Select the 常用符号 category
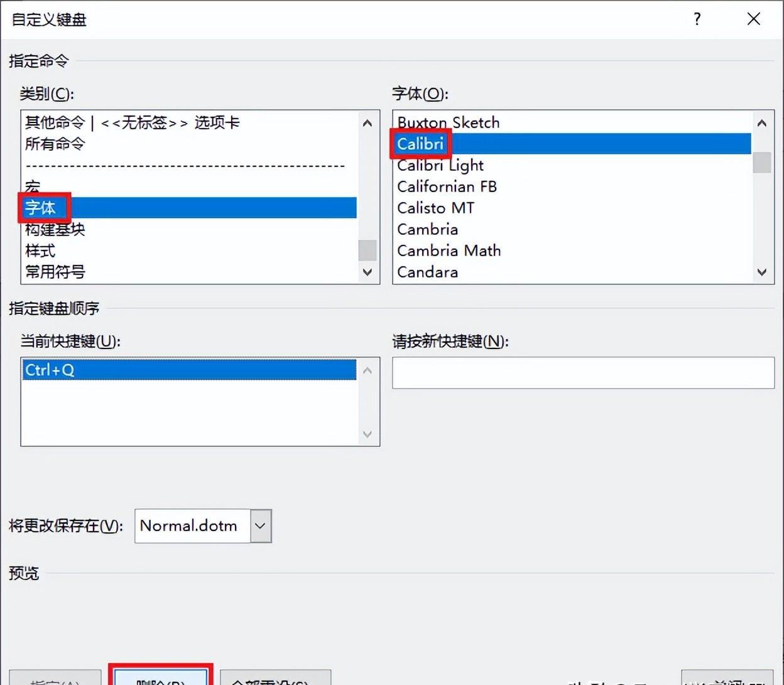The image size is (784, 685). 189,272
